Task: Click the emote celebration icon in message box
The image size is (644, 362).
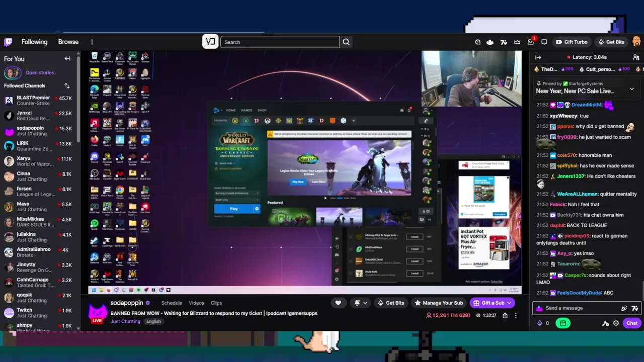Action: coord(624,308)
